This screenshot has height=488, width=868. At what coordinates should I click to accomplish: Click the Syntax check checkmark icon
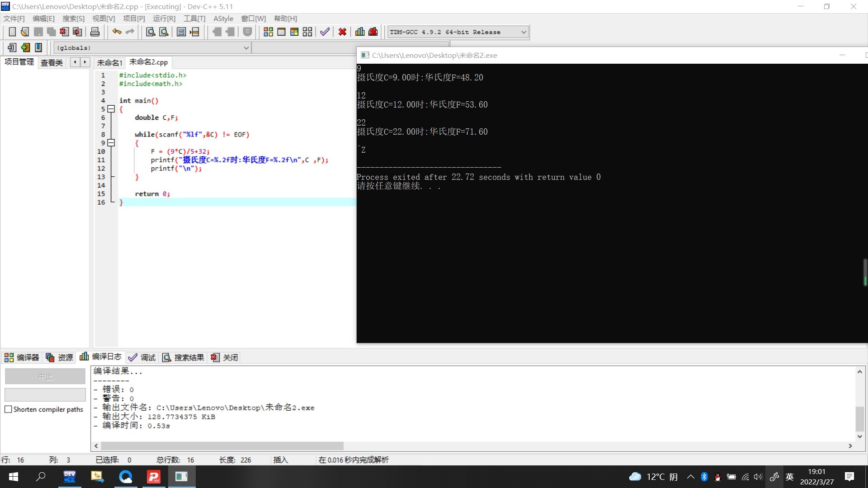tap(325, 32)
